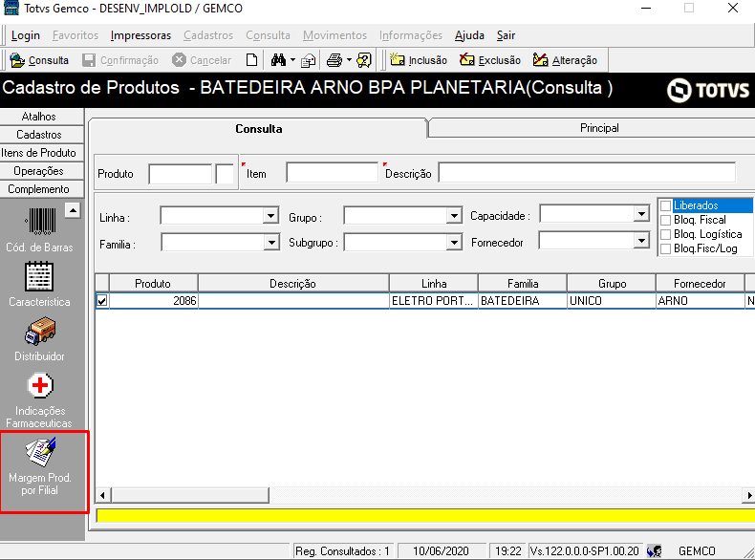Expand the Capacidade dropdown

[x=641, y=213]
